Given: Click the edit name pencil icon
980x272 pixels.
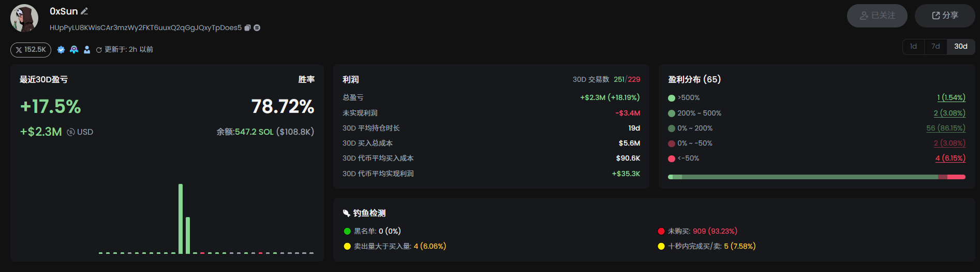Looking at the screenshot, I should 85,11.
